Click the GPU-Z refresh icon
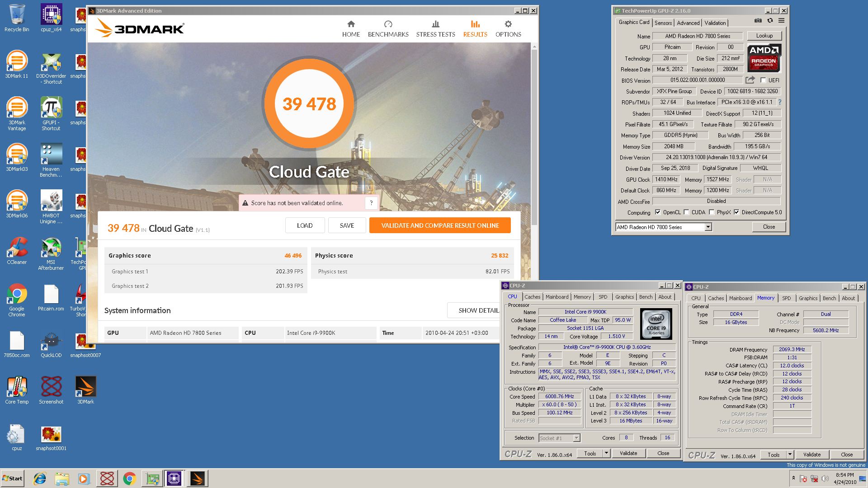Image resolution: width=868 pixels, height=488 pixels. tap(770, 21)
